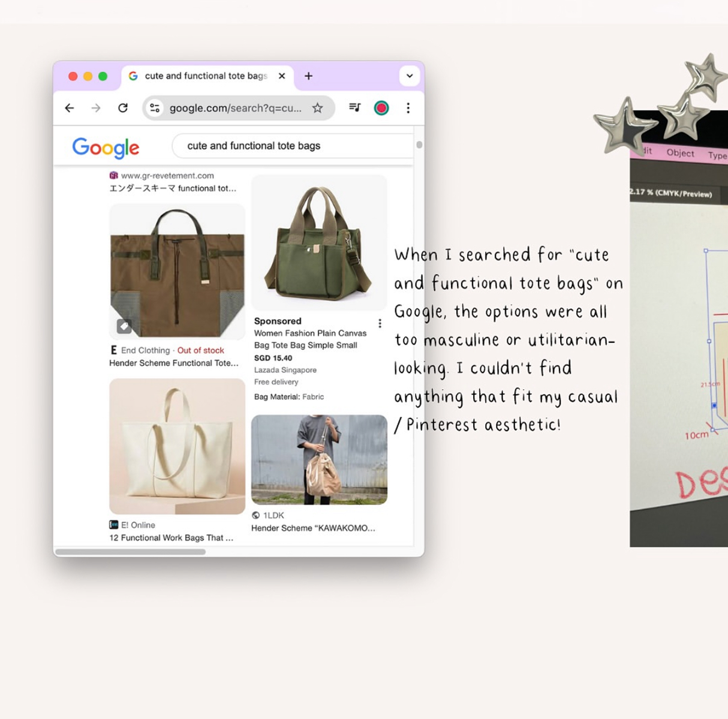Open a new browser tab
The image size is (728, 719).
click(309, 76)
